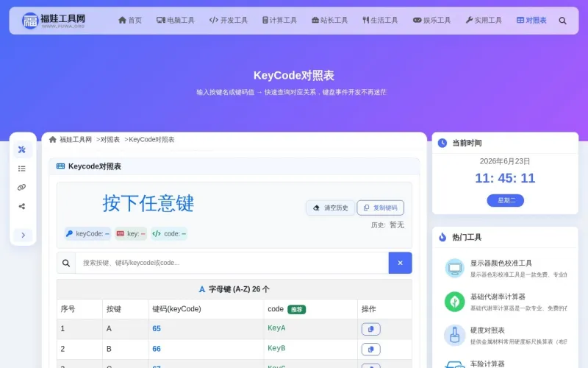
Task: Click the tools icon in left sidebar
Action: click(x=22, y=149)
